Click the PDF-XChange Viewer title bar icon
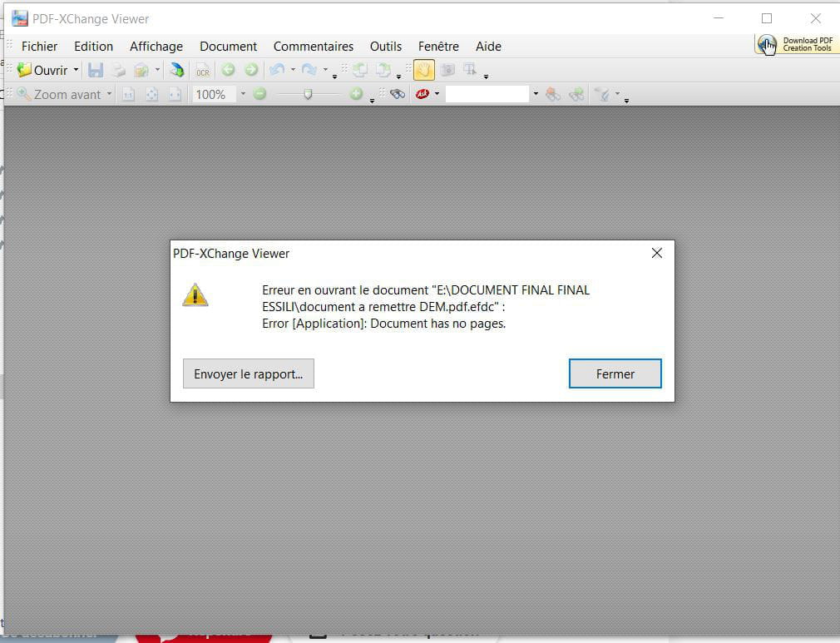 click(x=20, y=19)
